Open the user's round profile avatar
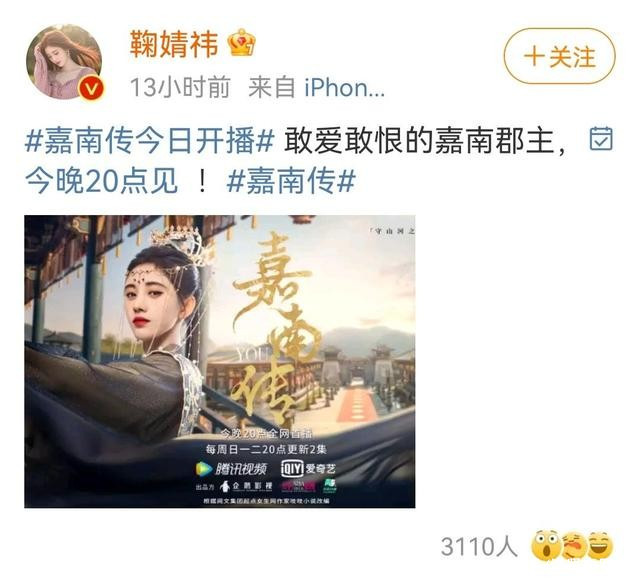 (64, 61)
